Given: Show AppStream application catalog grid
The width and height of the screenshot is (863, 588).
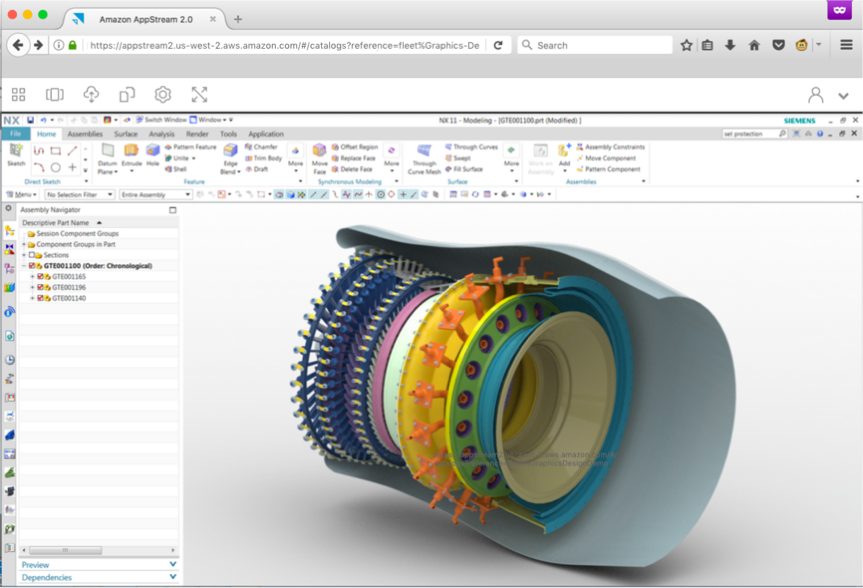Looking at the screenshot, I should pos(18,95).
